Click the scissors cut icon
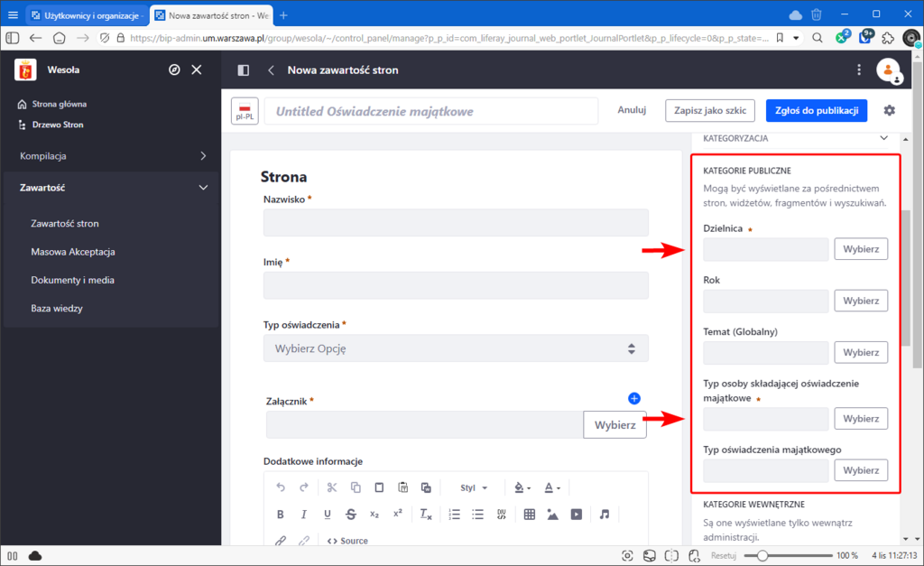 click(331, 487)
